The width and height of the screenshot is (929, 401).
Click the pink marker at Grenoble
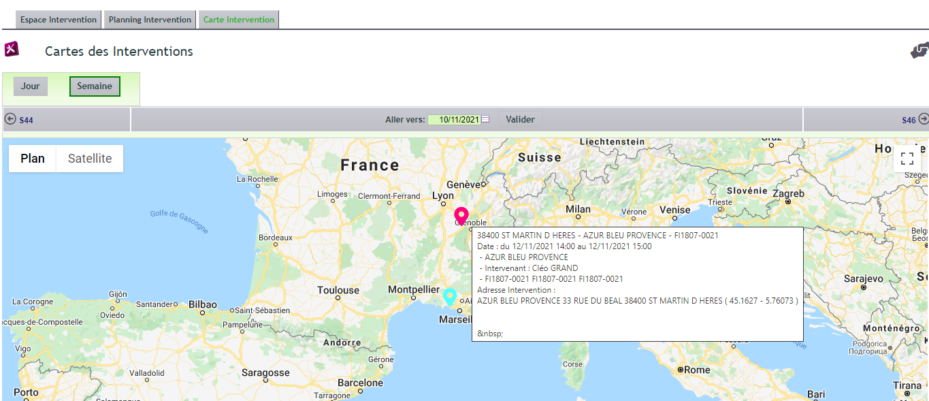[461, 216]
